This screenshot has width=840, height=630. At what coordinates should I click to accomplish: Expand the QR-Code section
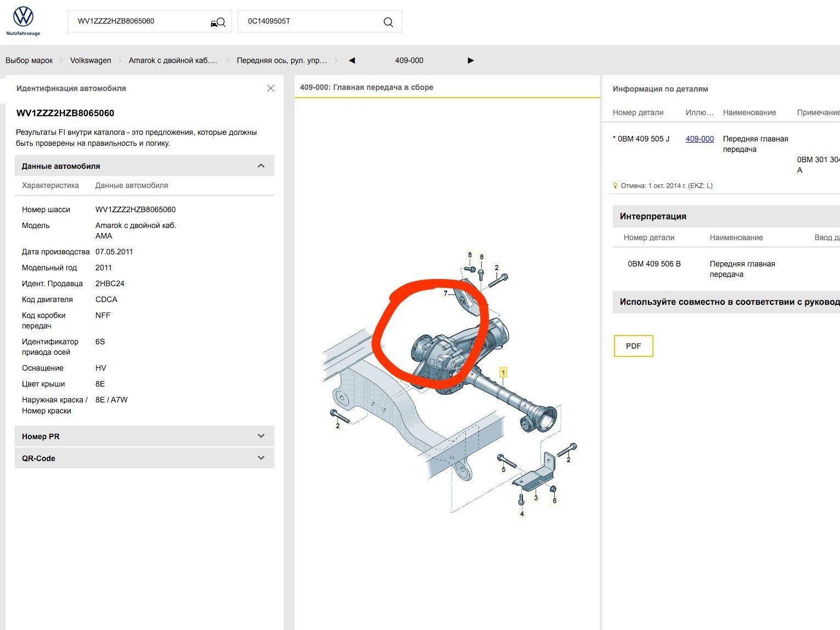(x=144, y=458)
